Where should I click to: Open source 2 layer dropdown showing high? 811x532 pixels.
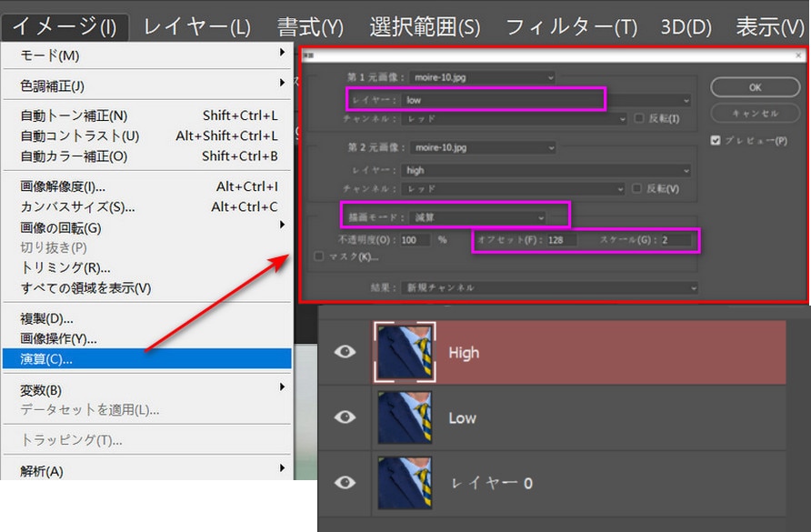(x=546, y=170)
